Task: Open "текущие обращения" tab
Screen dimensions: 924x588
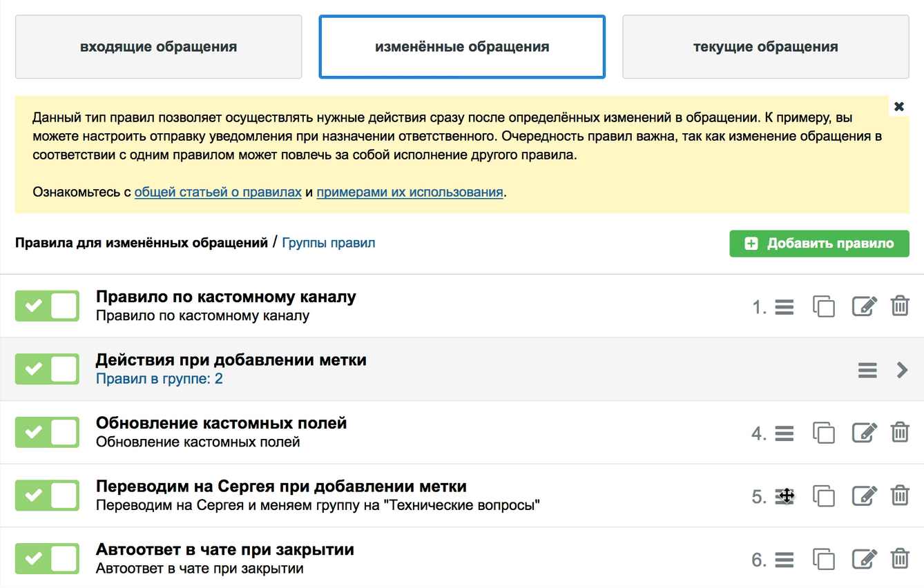Action: [766, 47]
